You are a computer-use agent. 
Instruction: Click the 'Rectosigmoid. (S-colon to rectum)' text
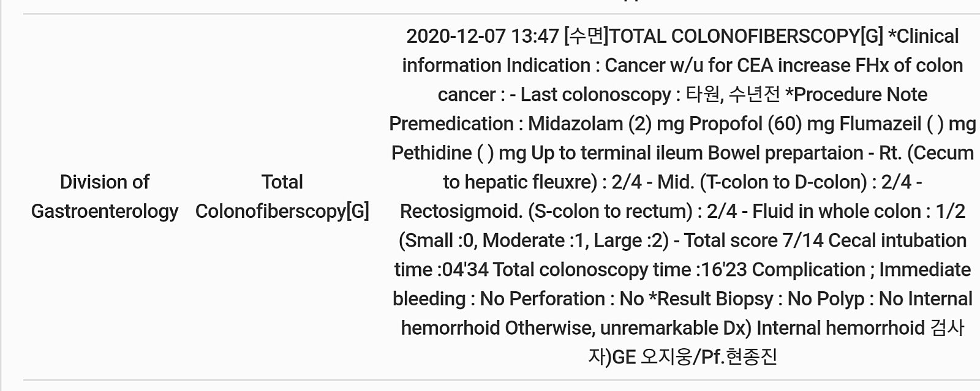(546, 211)
